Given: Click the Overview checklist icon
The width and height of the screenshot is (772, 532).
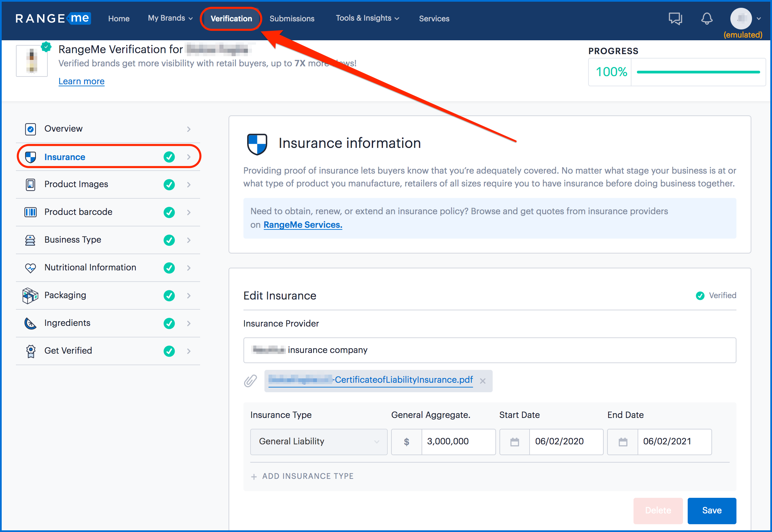Looking at the screenshot, I should [30, 129].
